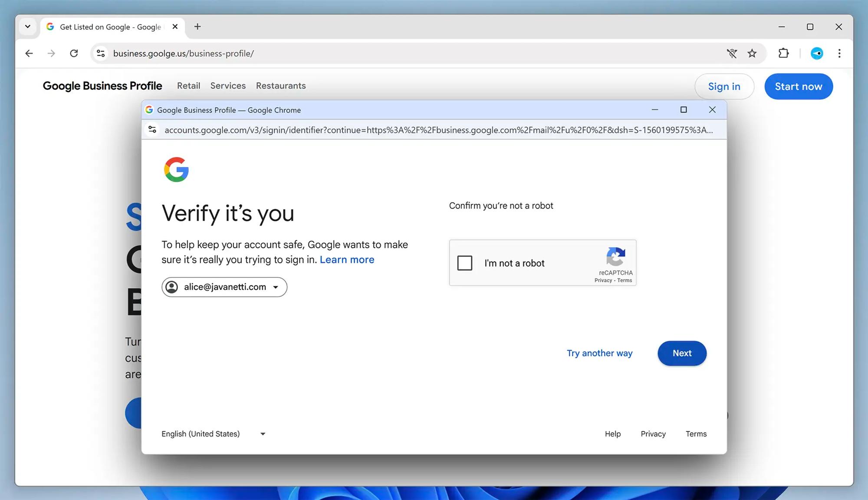Click the crossed-out icon beside bookmark star
The width and height of the screenshot is (868, 500).
(732, 53)
